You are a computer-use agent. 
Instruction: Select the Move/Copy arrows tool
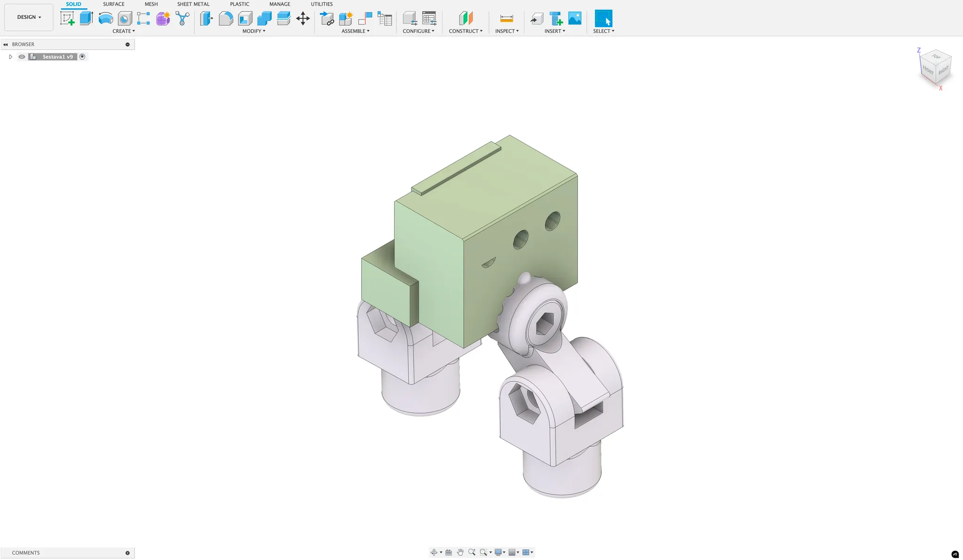point(303,19)
